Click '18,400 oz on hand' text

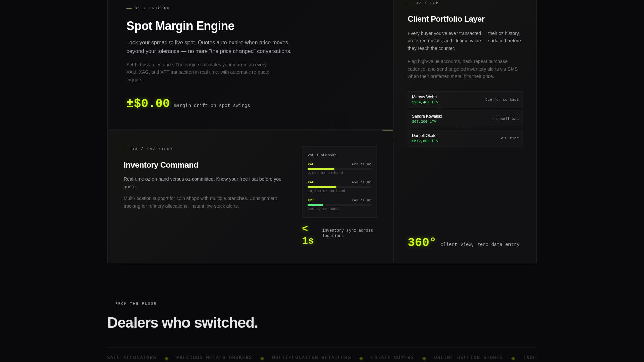click(x=326, y=191)
